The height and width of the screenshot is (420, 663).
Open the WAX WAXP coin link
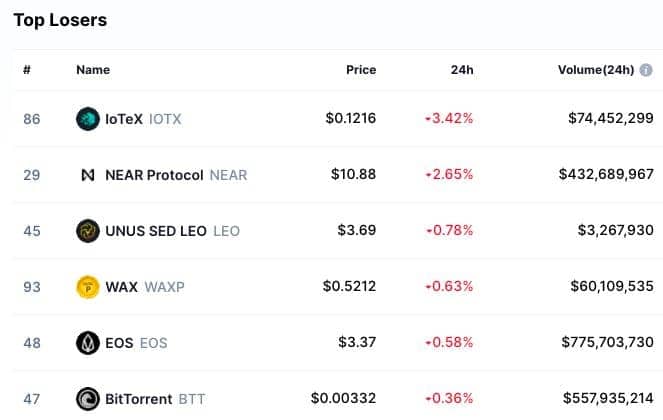(x=145, y=287)
